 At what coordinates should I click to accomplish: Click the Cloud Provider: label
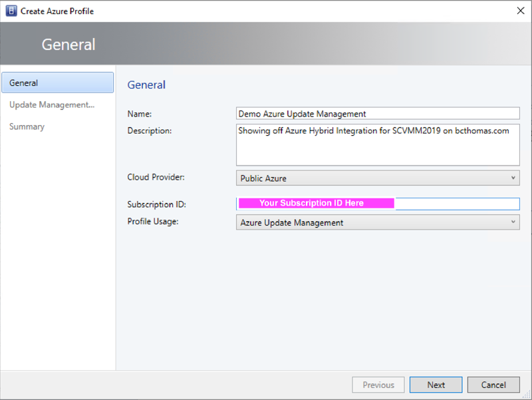click(x=156, y=178)
